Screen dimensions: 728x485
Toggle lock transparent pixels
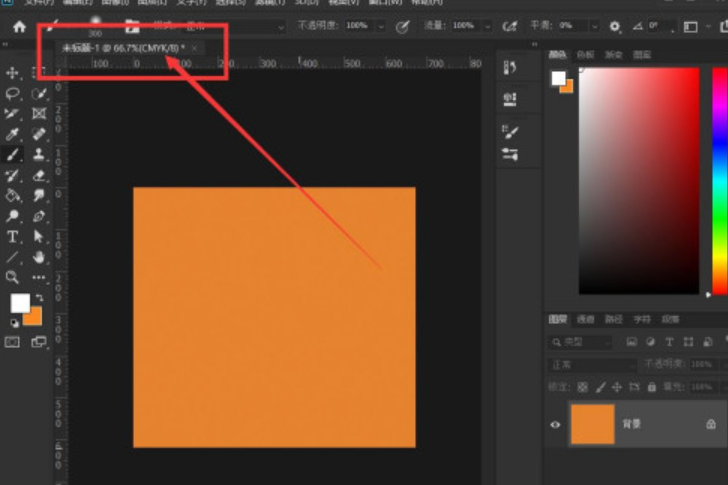point(582,387)
